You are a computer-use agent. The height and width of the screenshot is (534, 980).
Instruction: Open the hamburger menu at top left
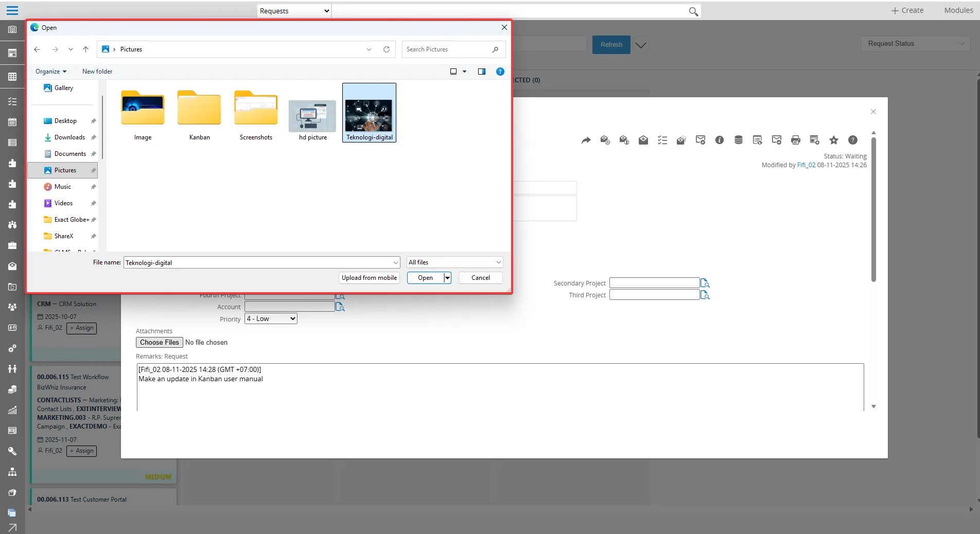pos(12,10)
